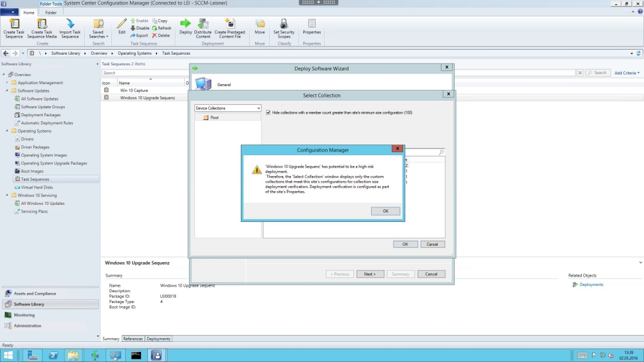Image resolution: width=644 pixels, height=362 pixels.
Task: Open the Administration workspace
Action: [x=50, y=326]
